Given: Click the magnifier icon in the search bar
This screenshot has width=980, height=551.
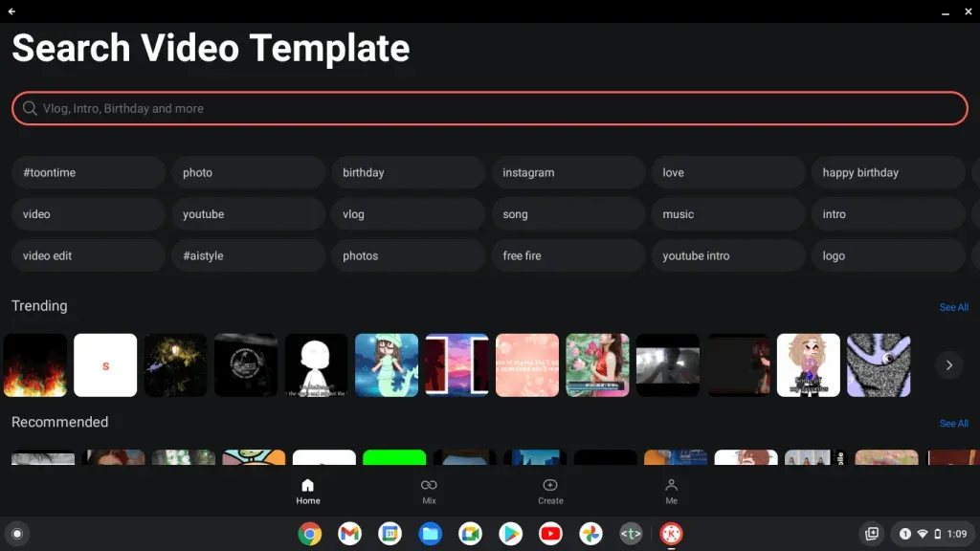Looking at the screenshot, I should point(30,108).
